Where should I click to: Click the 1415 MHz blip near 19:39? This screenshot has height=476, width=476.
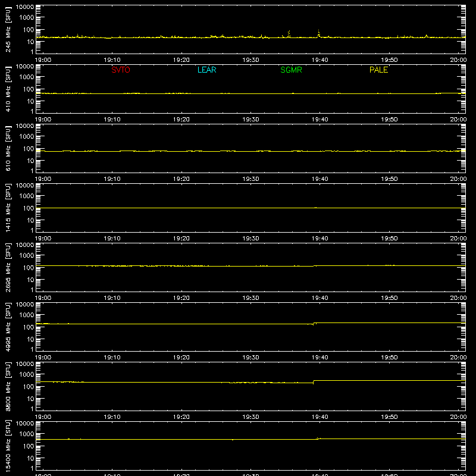[x=316, y=208]
